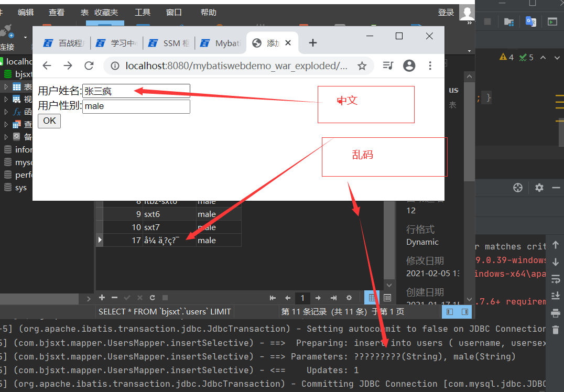The width and height of the screenshot is (564, 392).
Task: Switch to the 学习中心 browser tab
Action: pyautogui.click(x=116, y=43)
